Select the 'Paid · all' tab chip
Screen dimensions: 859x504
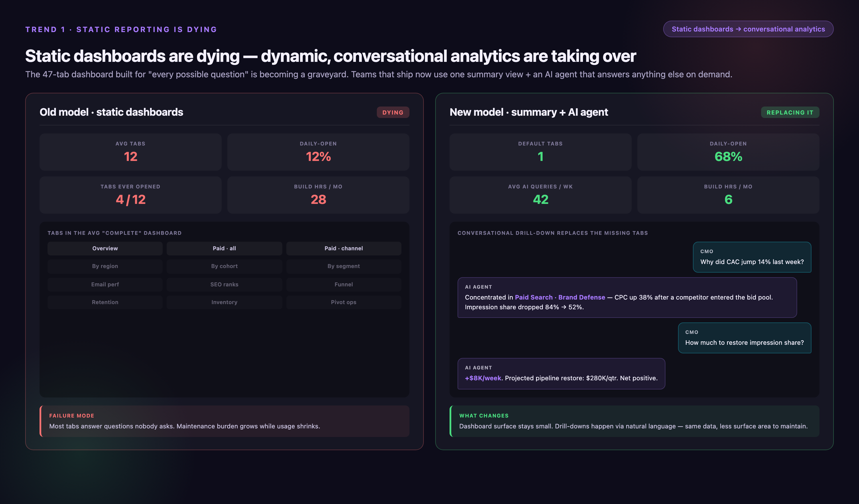[x=224, y=248]
